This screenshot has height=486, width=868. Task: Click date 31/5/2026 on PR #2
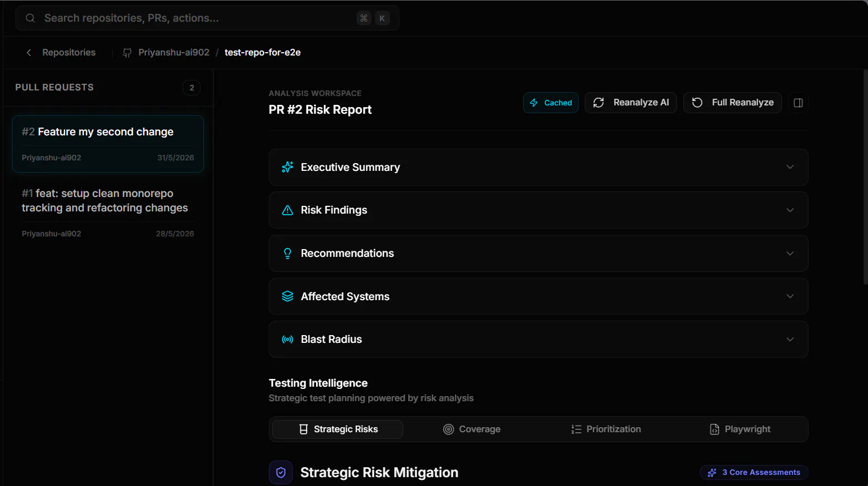(x=175, y=158)
